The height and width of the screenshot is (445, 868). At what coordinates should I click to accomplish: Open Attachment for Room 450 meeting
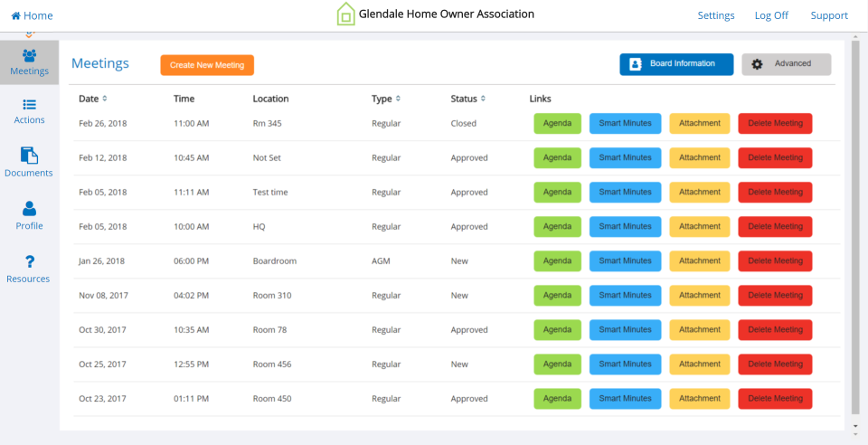(x=700, y=399)
